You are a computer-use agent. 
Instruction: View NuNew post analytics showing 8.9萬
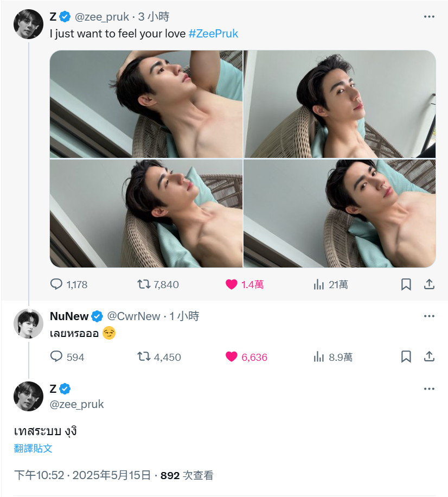[319, 357]
